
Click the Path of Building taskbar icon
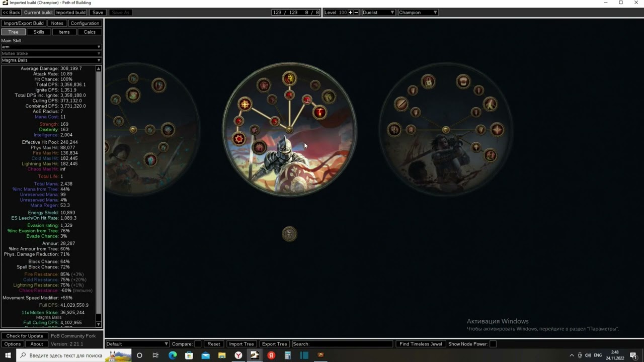tap(255, 355)
